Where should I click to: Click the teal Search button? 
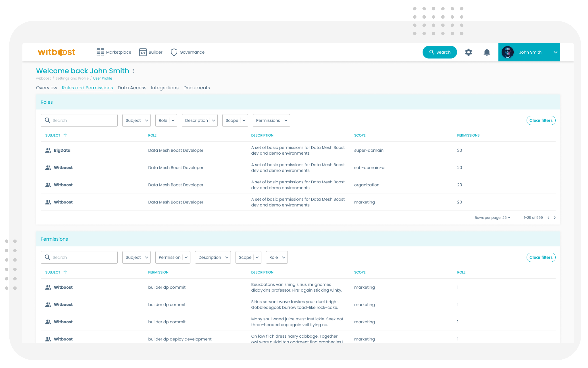[440, 52]
